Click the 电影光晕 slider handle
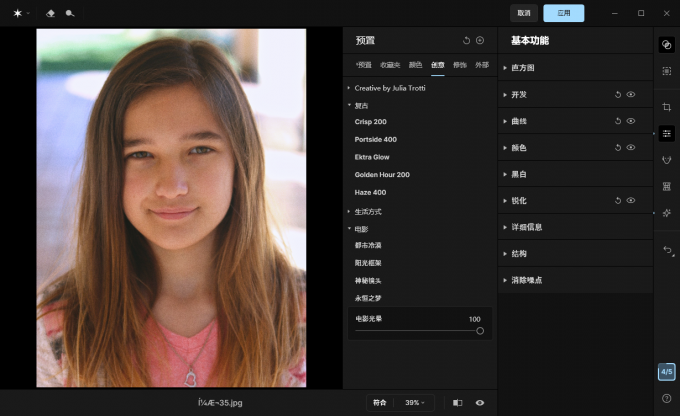680x416 pixels. [480, 331]
